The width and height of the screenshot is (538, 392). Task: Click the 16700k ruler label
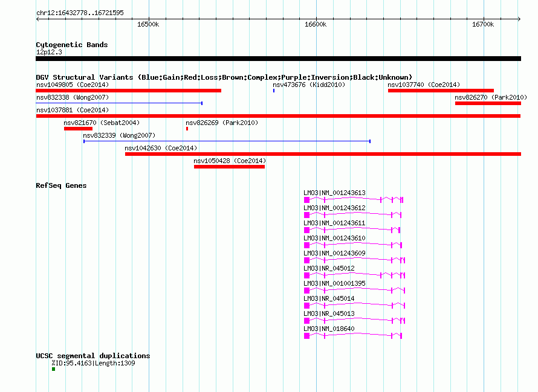[x=483, y=24]
